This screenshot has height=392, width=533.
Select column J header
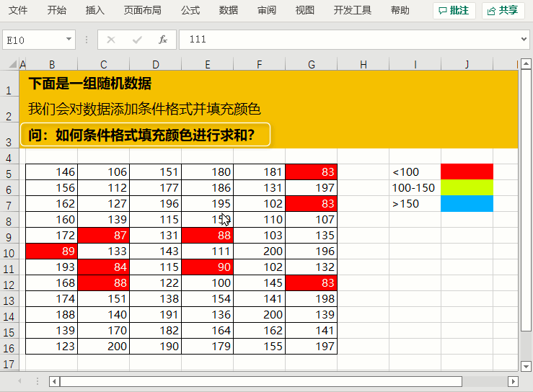coord(467,64)
